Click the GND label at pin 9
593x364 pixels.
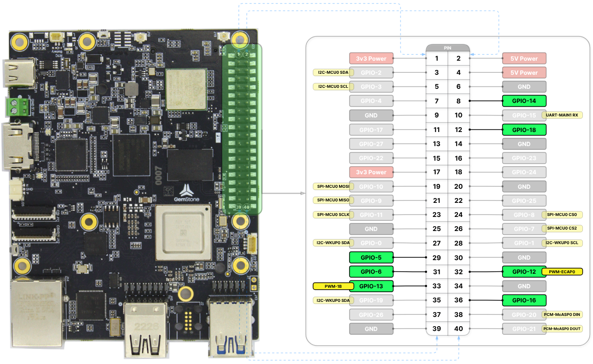click(x=371, y=115)
